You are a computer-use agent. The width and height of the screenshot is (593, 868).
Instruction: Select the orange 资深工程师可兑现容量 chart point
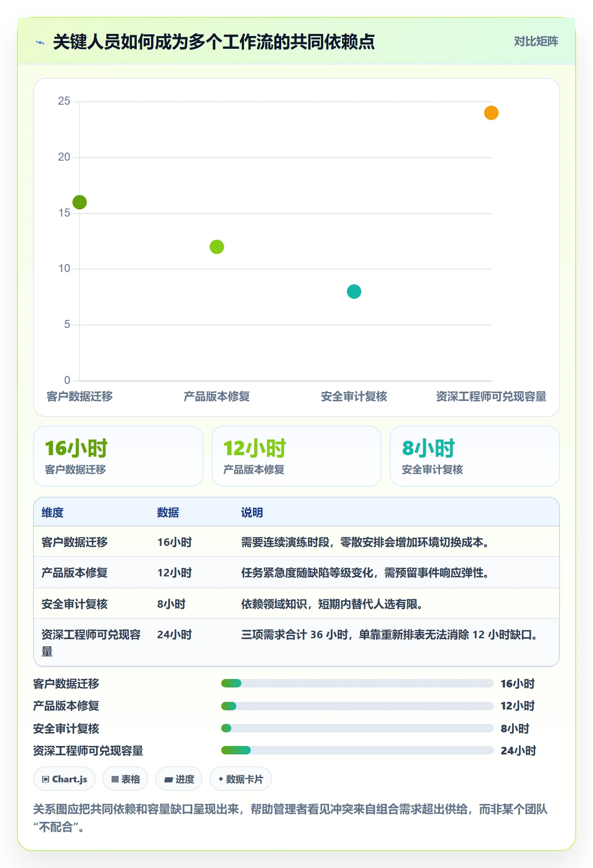tap(491, 113)
